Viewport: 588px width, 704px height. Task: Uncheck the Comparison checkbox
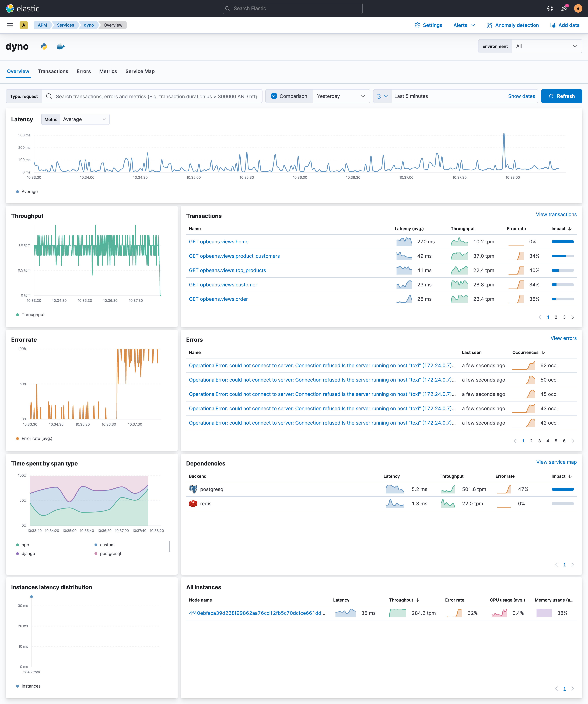tap(274, 96)
